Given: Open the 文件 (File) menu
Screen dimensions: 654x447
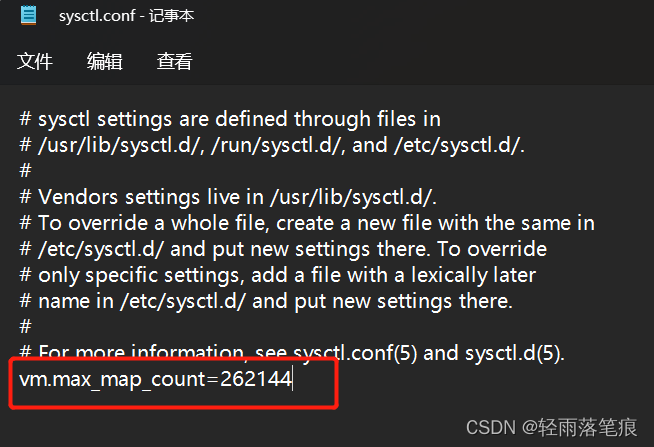Looking at the screenshot, I should coord(35,62).
